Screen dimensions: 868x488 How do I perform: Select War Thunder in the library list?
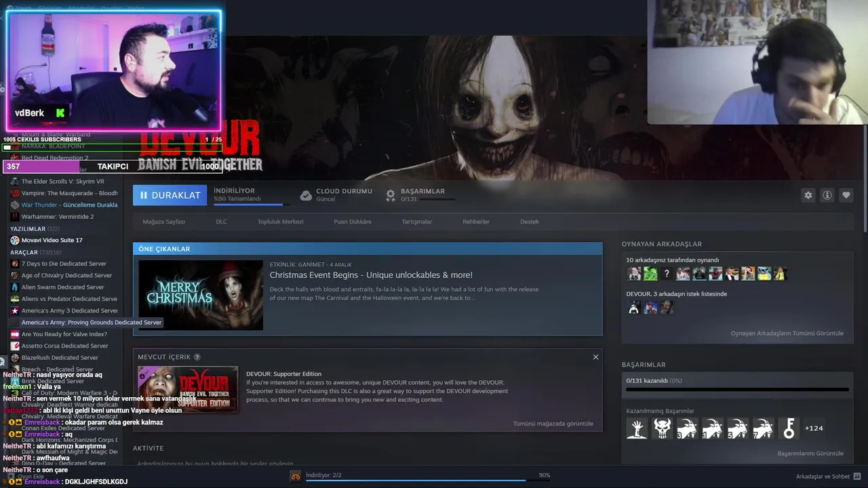[x=64, y=205]
